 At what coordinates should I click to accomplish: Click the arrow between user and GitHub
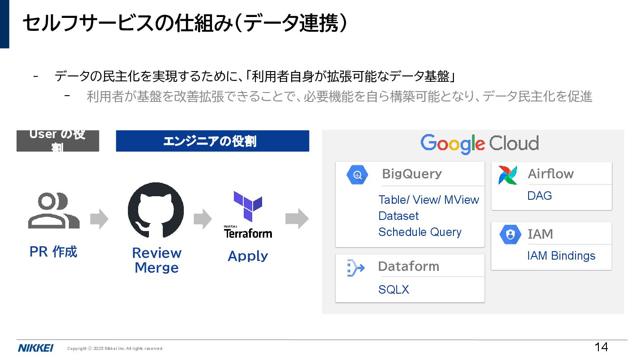99,219
